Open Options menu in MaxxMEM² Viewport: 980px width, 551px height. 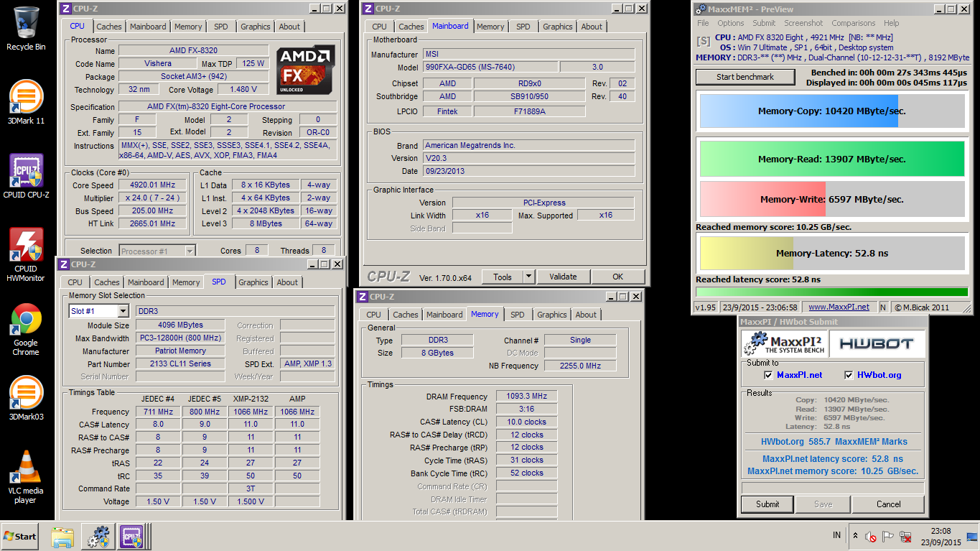(x=731, y=23)
